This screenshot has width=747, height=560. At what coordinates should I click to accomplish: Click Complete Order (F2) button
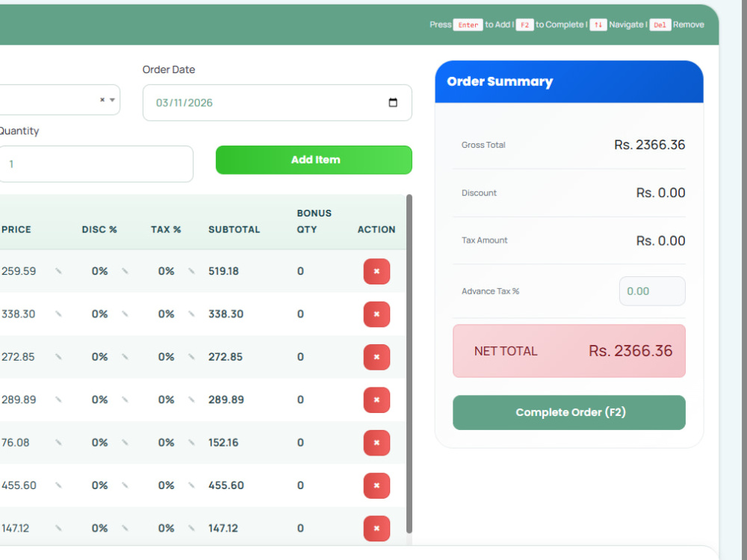tap(568, 412)
